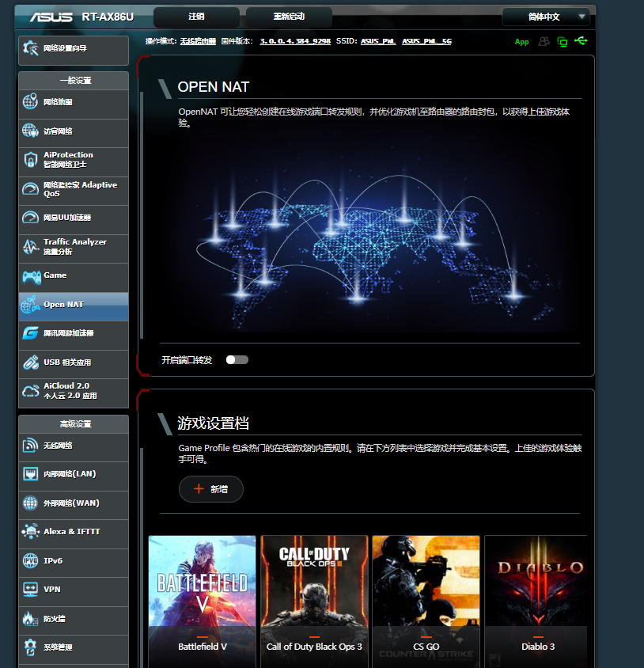The height and width of the screenshot is (668, 644).
Task: Click the 新增 add profile button
Action: pos(210,489)
